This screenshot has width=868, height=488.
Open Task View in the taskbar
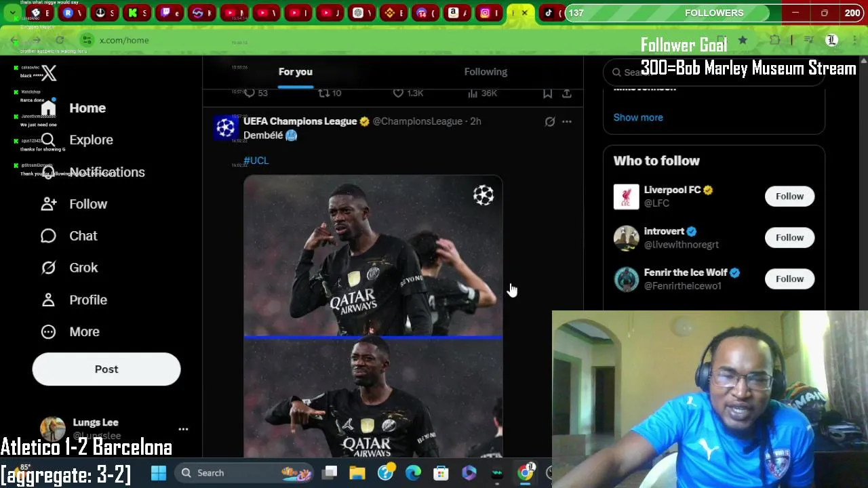(x=330, y=473)
